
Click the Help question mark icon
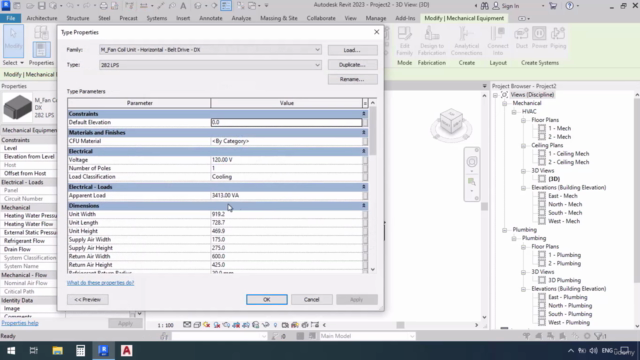click(569, 6)
